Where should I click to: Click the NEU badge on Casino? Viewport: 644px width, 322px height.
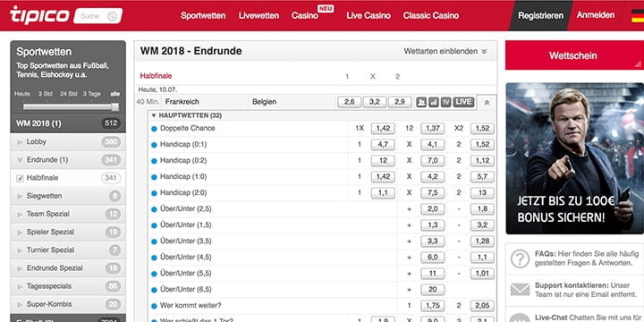click(326, 8)
